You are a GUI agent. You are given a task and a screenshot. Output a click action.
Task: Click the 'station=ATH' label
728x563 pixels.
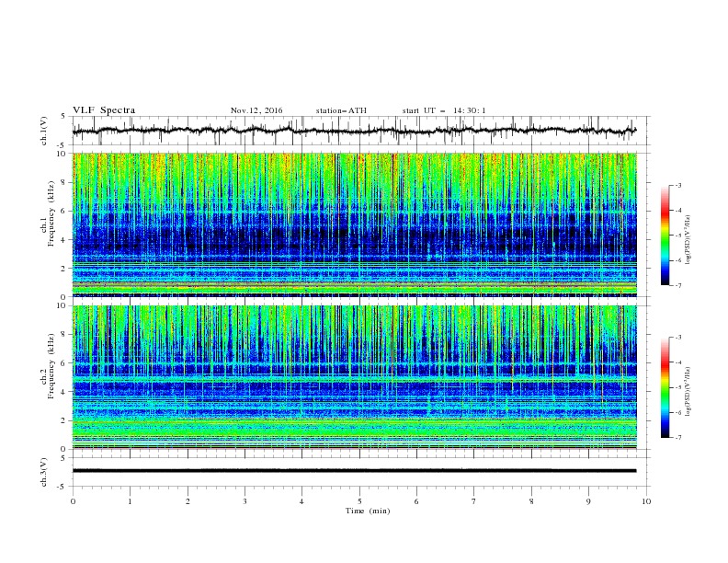(341, 110)
